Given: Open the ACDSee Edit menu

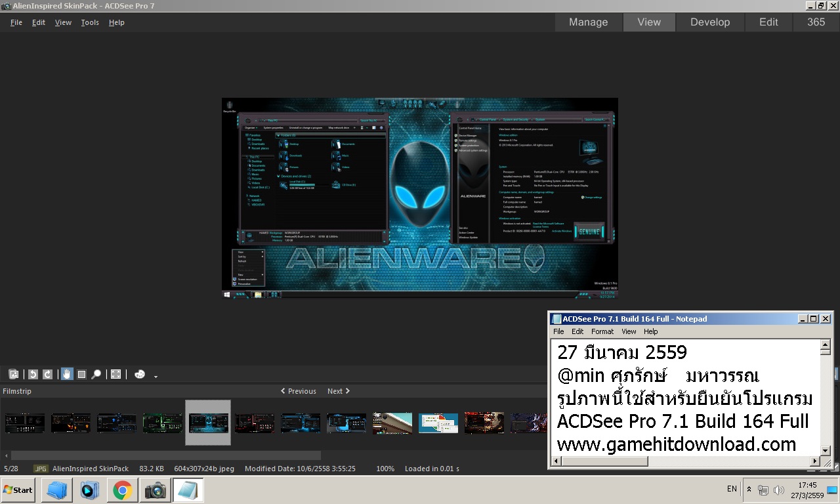Looking at the screenshot, I should tap(39, 22).
